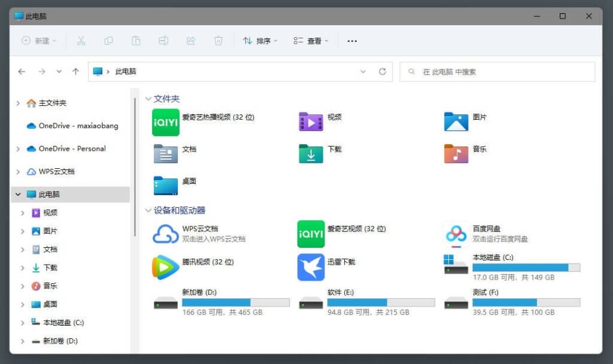
Task: Click the Rename icon in toolbar
Action: 163,41
